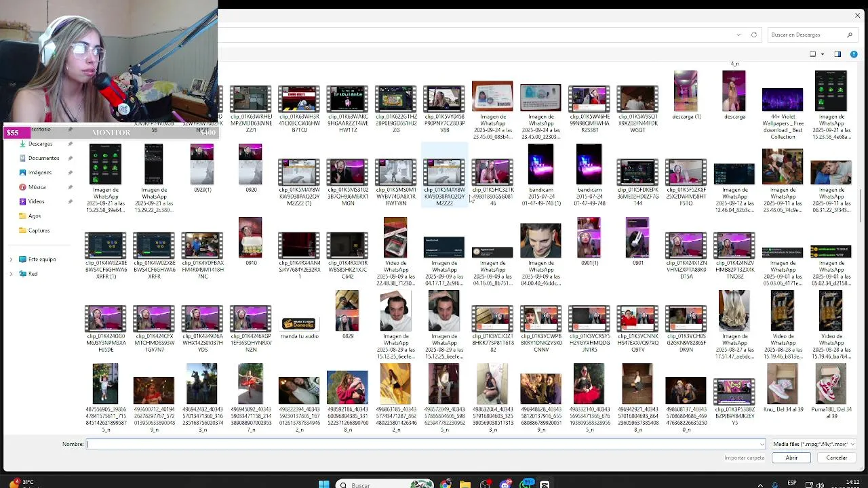The image size is (868, 488).
Task: Open CapCut from the taskbar
Action: coord(545,484)
